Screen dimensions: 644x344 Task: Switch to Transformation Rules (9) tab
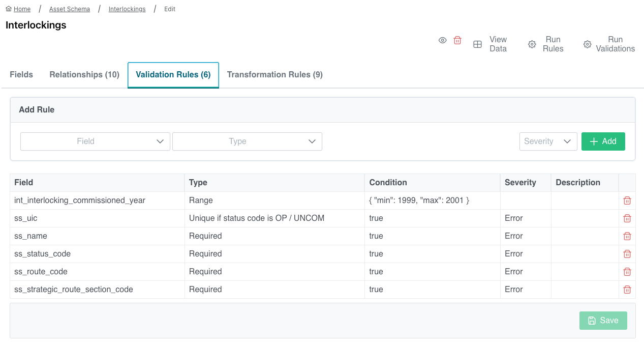274,75
